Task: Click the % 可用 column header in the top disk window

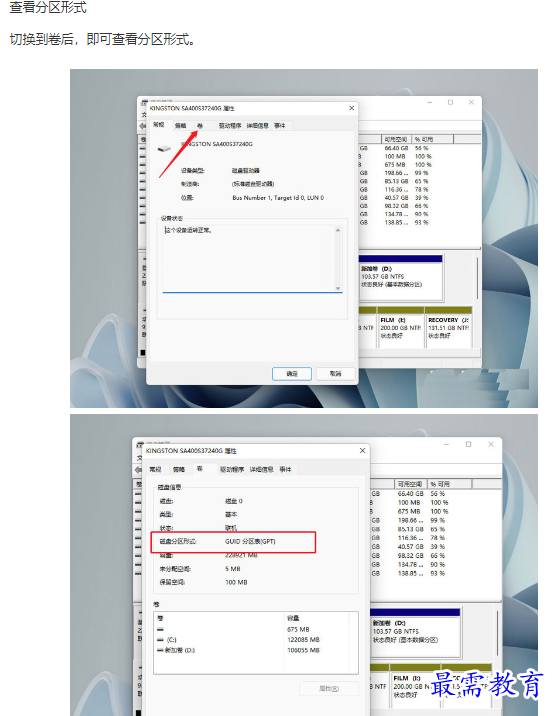Action: click(x=432, y=139)
